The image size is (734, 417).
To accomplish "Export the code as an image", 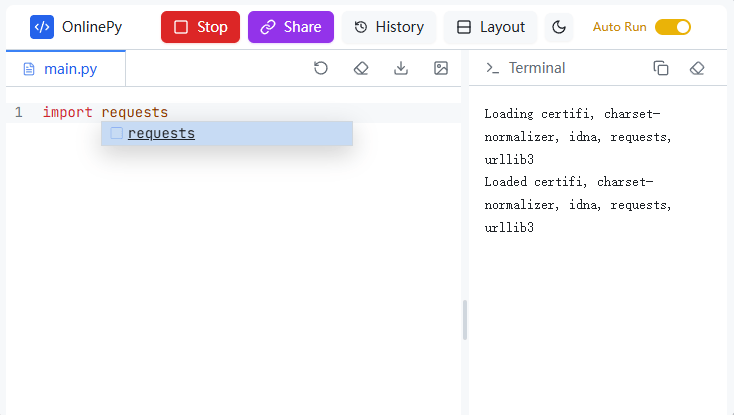I will pyautogui.click(x=441, y=68).
